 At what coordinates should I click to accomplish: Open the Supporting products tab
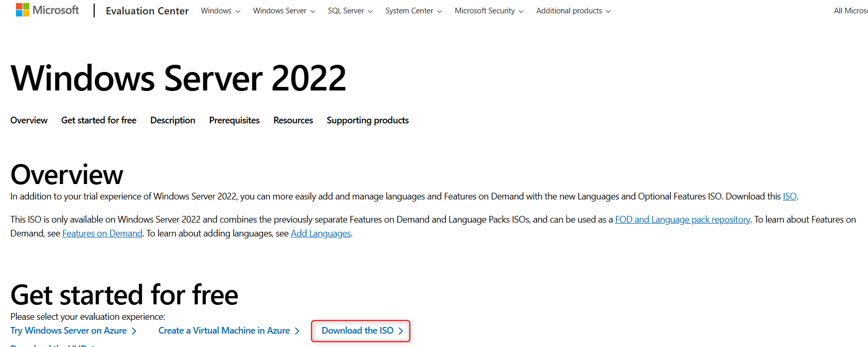[368, 120]
